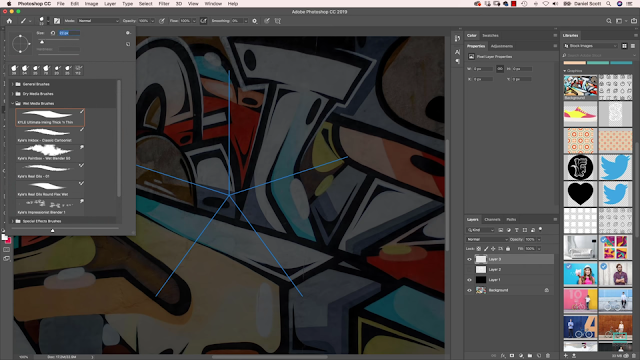Click the search icon in the options bar
The height and width of the screenshot is (360, 640).
point(609,21)
